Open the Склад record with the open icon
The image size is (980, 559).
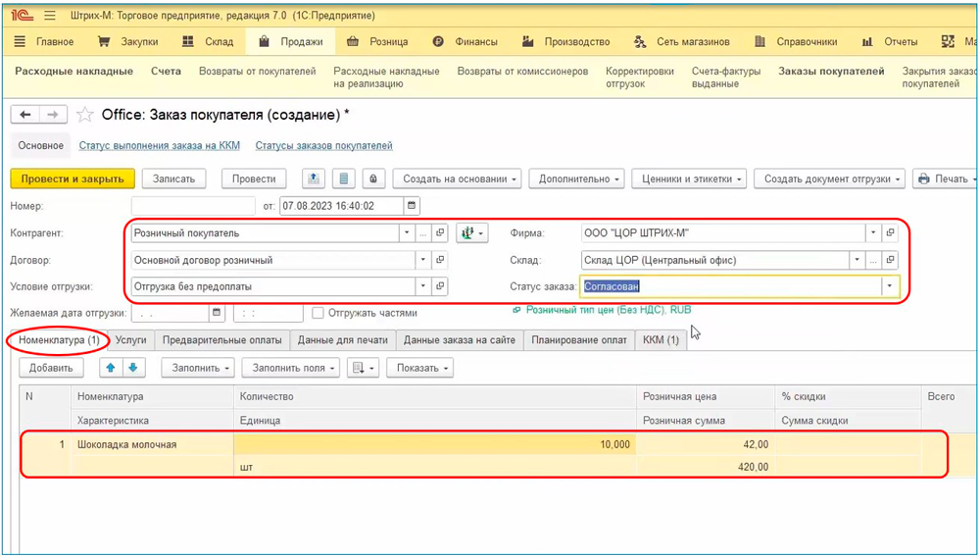[890, 260]
